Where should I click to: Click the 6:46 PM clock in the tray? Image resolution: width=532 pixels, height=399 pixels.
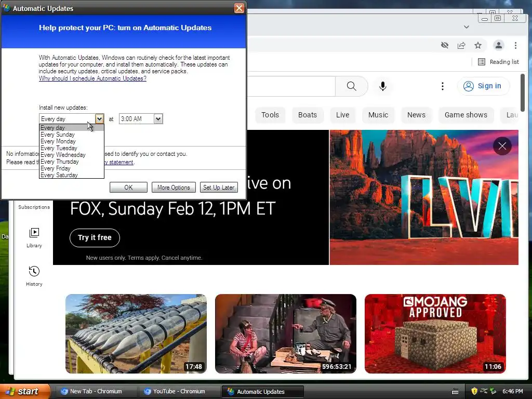coord(513,391)
